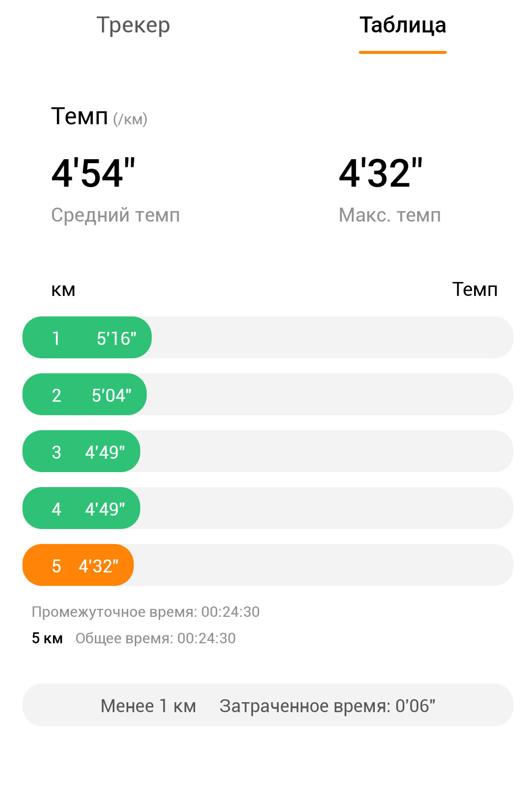Tap the max pace value 4'32"
This screenshot has height=804, width=532.
click(x=381, y=173)
